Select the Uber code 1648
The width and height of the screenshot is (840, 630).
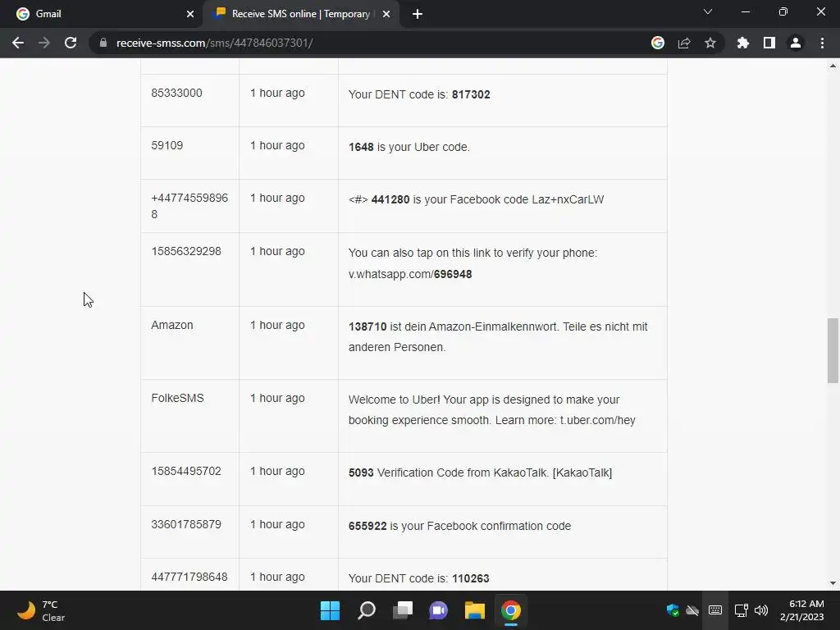tap(361, 147)
